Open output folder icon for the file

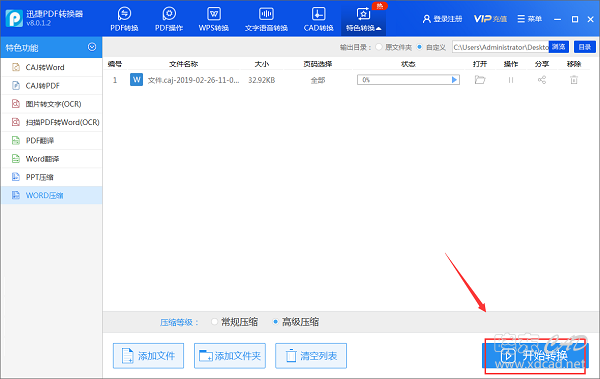480,80
